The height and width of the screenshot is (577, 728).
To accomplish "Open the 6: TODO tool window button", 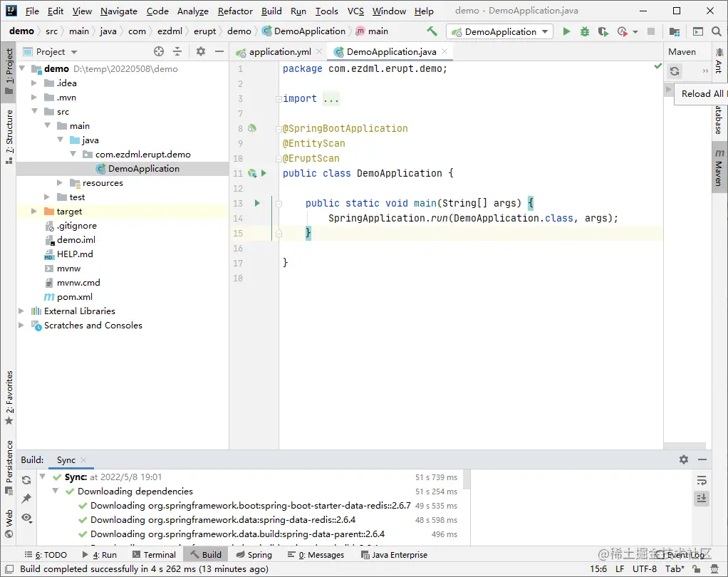I will (x=46, y=555).
